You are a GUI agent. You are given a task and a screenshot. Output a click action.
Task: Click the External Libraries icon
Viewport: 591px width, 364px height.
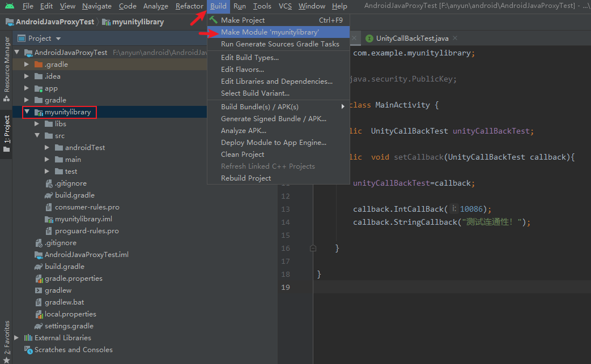pyautogui.click(x=28, y=337)
